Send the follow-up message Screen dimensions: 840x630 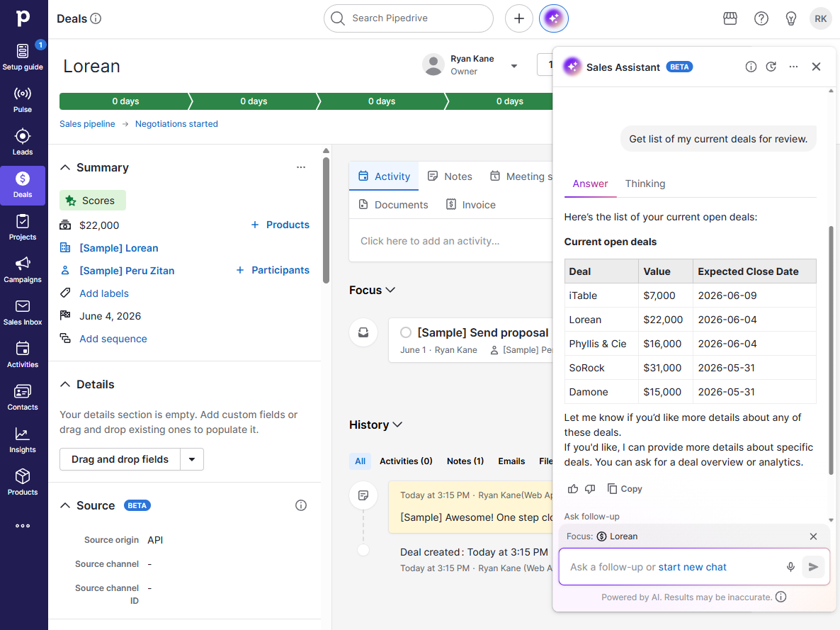click(x=812, y=567)
